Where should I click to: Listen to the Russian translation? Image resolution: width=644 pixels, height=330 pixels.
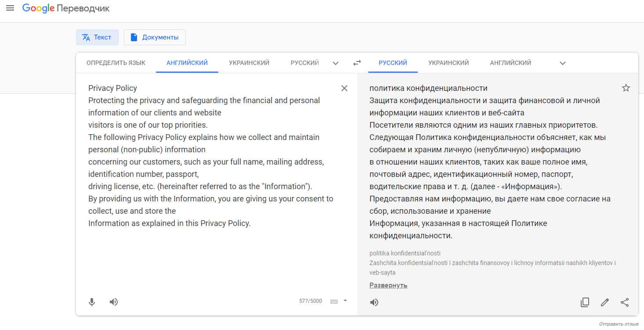(x=374, y=302)
